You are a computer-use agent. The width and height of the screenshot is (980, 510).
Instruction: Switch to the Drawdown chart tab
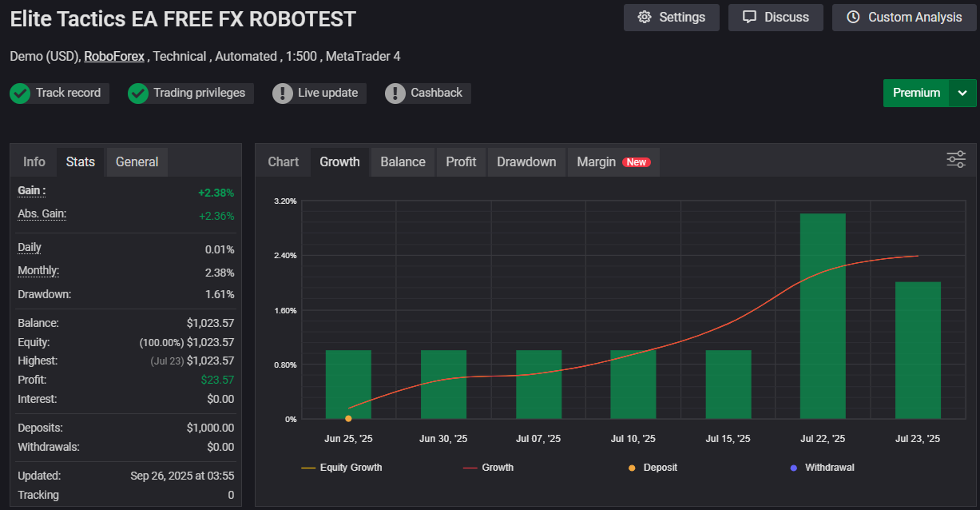[526, 162]
